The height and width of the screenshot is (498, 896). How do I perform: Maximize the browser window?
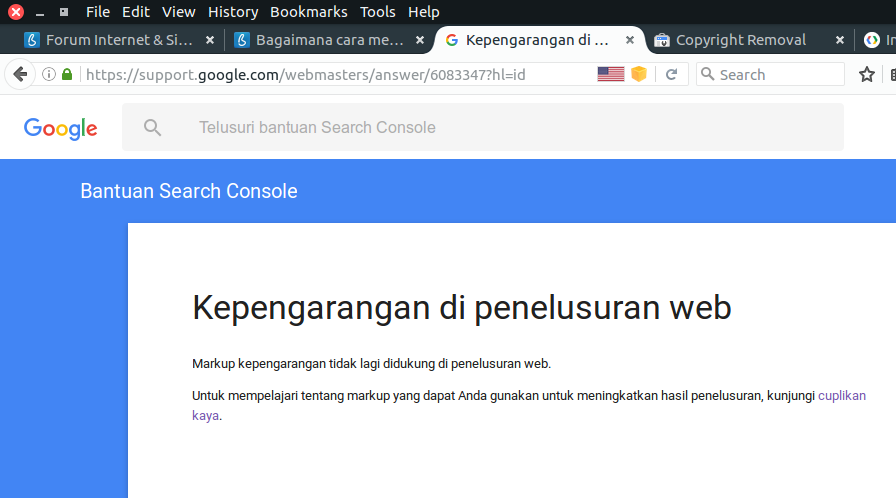64,12
